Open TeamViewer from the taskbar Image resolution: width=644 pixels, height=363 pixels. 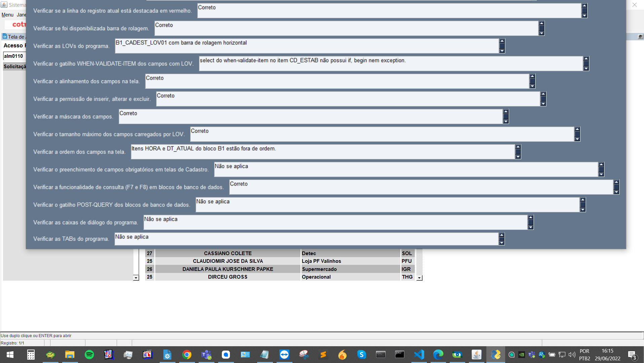284,355
